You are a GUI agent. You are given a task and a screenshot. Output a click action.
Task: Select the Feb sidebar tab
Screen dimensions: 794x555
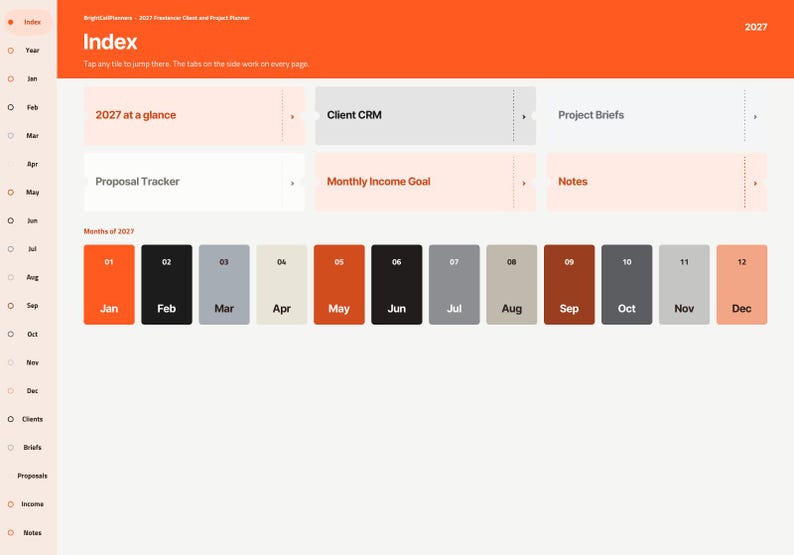point(28,107)
